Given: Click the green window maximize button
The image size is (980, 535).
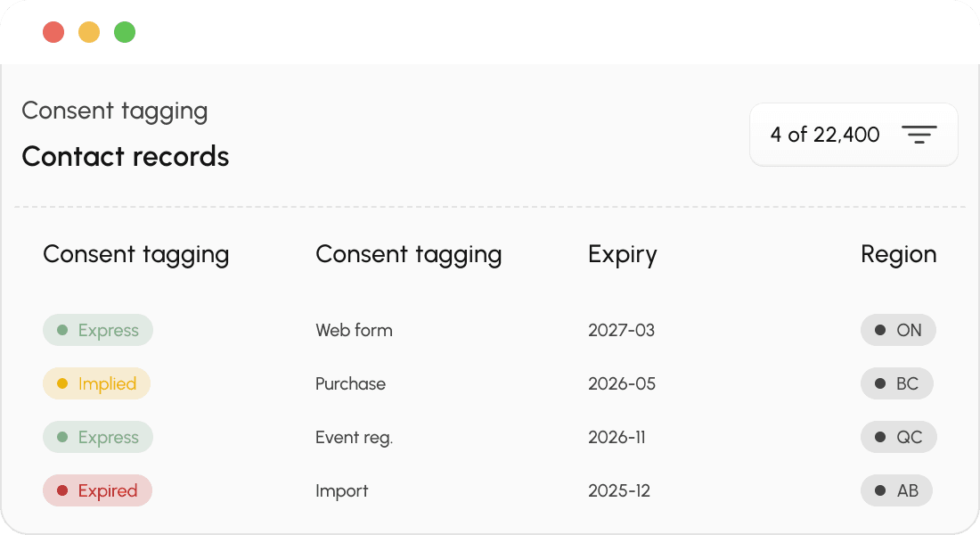Looking at the screenshot, I should 125,32.
